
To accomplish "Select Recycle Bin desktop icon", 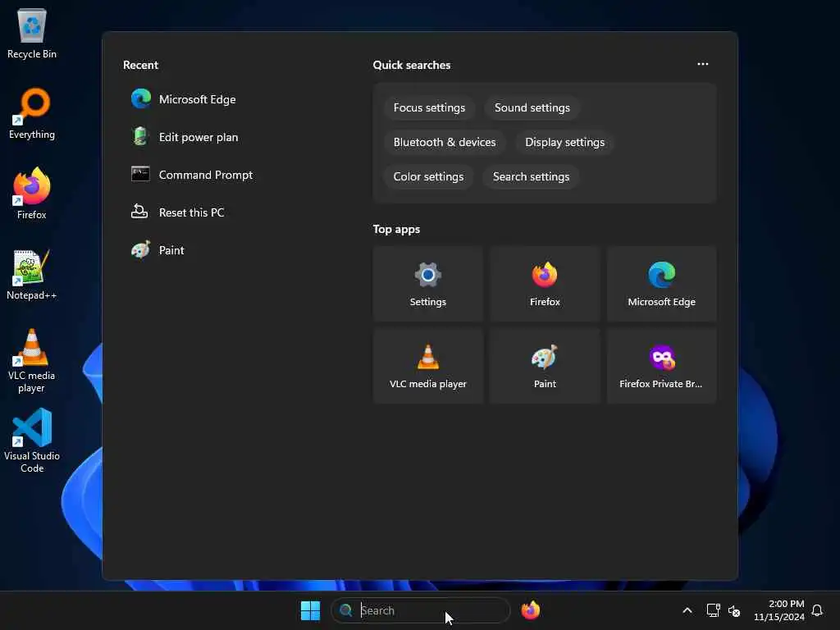I will (x=32, y=33).
